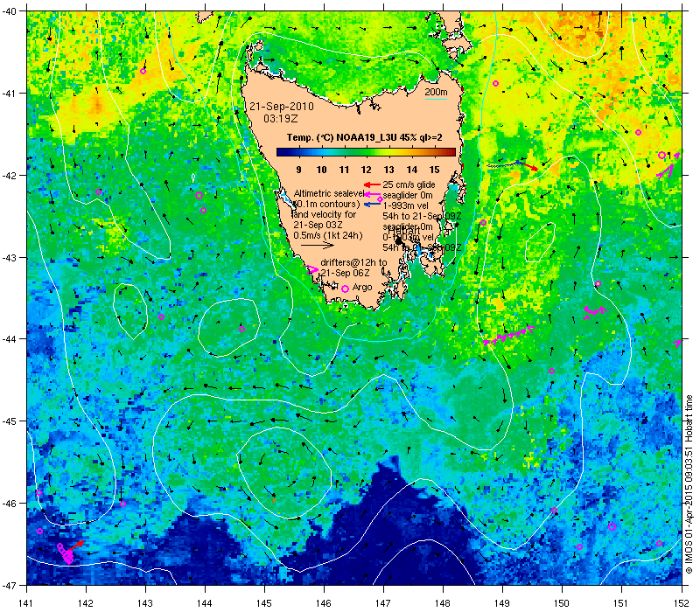
Task: Click the IMOS copyright timestamp text
Action: tap(689, 484)
